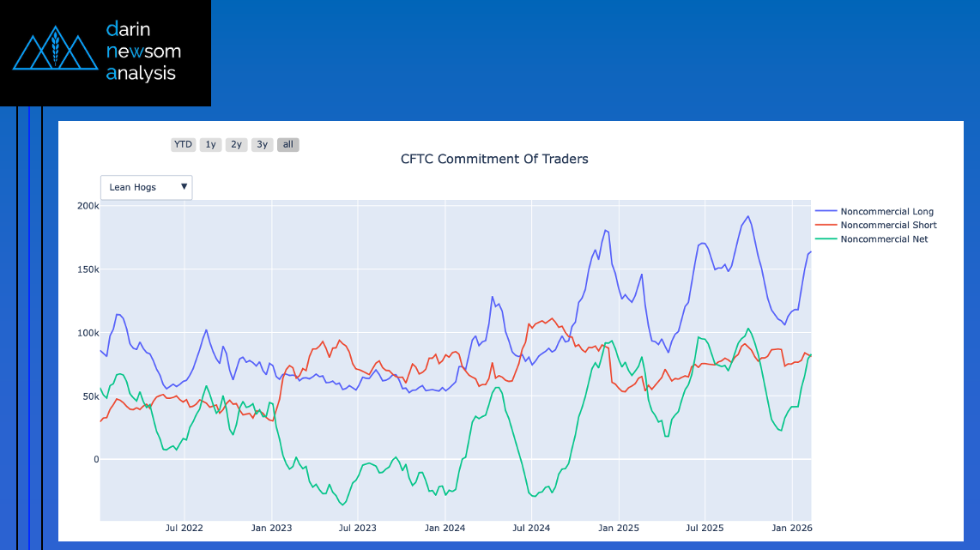Select the YTD time range button
980x550 pixels.
[183, 145]
